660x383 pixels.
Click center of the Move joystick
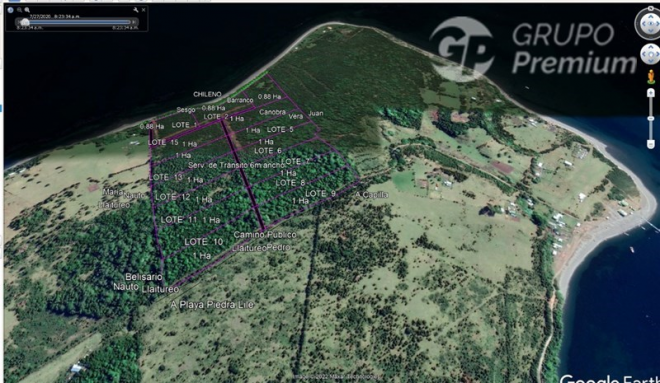tap(651, 54)
